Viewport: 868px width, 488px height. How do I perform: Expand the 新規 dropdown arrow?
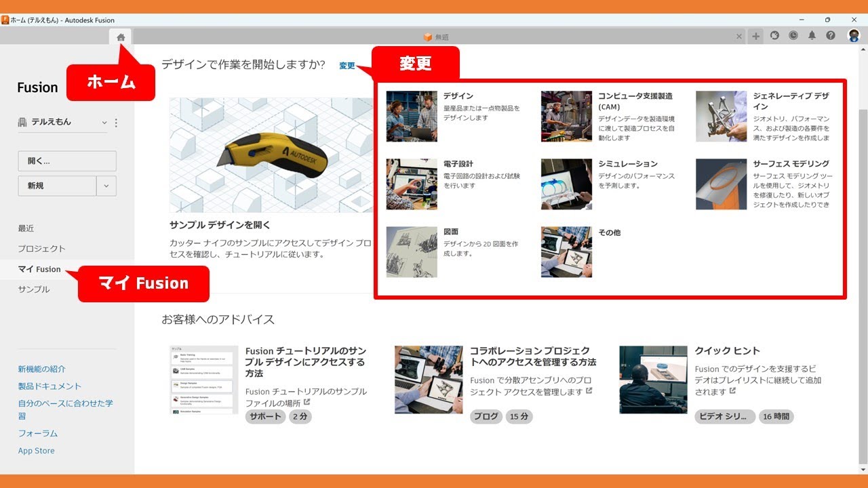click(106, 186)
